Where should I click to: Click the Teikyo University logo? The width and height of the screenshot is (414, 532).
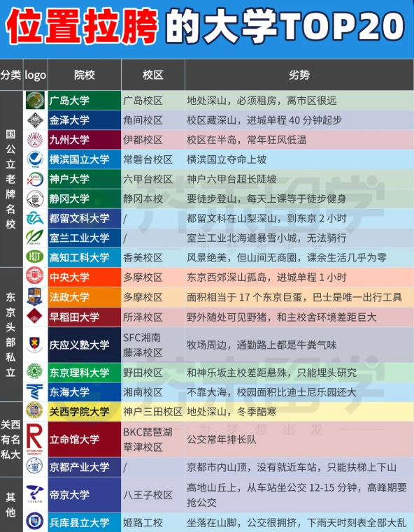35,494
